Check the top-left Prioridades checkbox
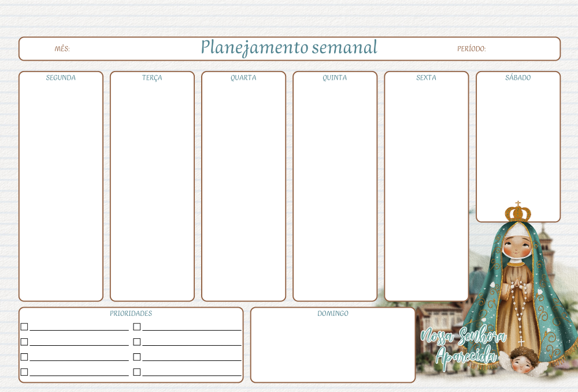This screenshot has width=578, height=392. pos(24,327)
